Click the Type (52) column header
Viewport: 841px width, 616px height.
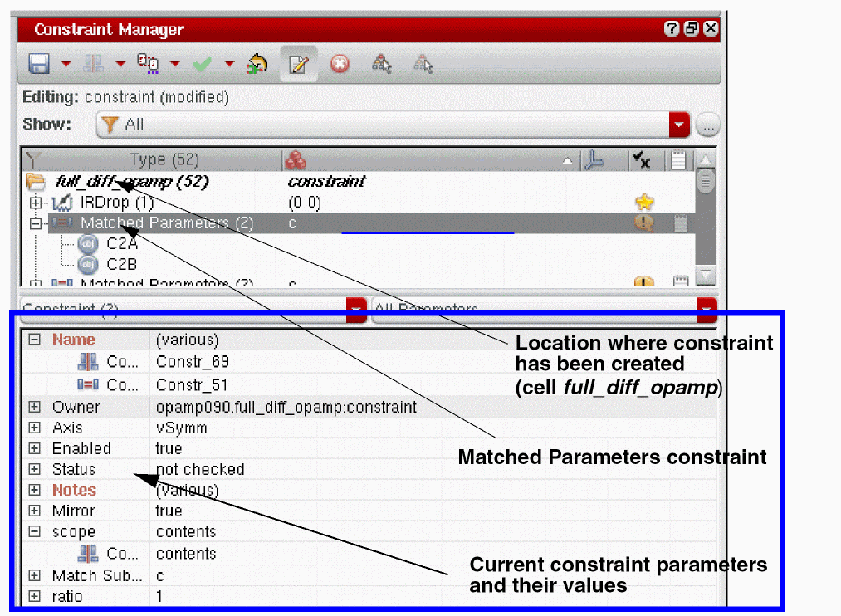pos(164,160)
